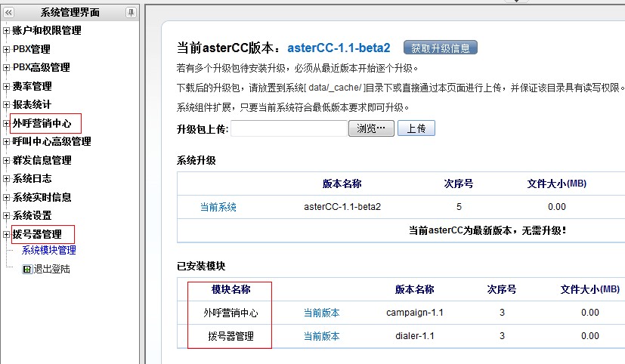Viewport: 625px width, 364px height.
Task: Select 呼叫中心高级管理 in the sidebar
Action: pyautogui.click(x=51, y=142)
